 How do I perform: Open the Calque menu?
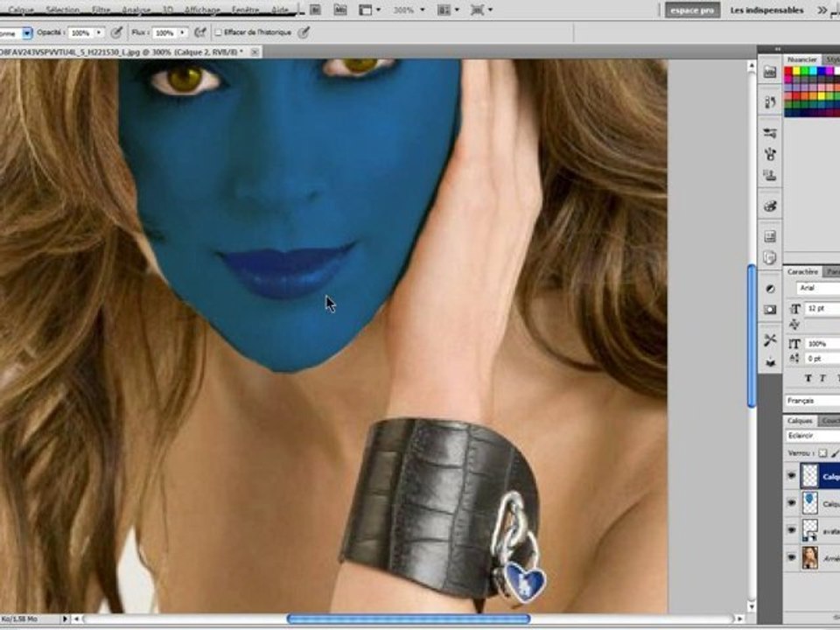click(x=21, y=10)
